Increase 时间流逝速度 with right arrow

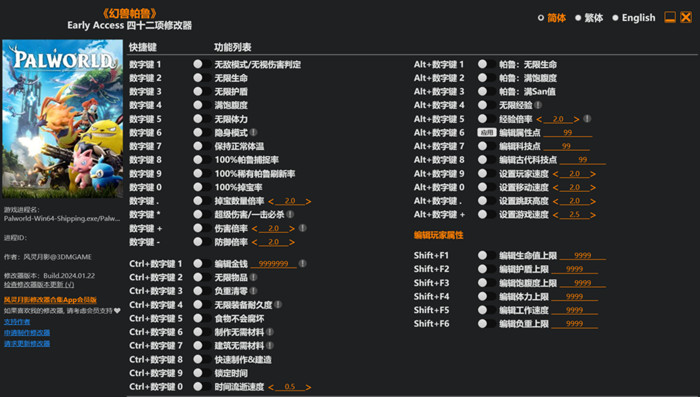[308, 387]
